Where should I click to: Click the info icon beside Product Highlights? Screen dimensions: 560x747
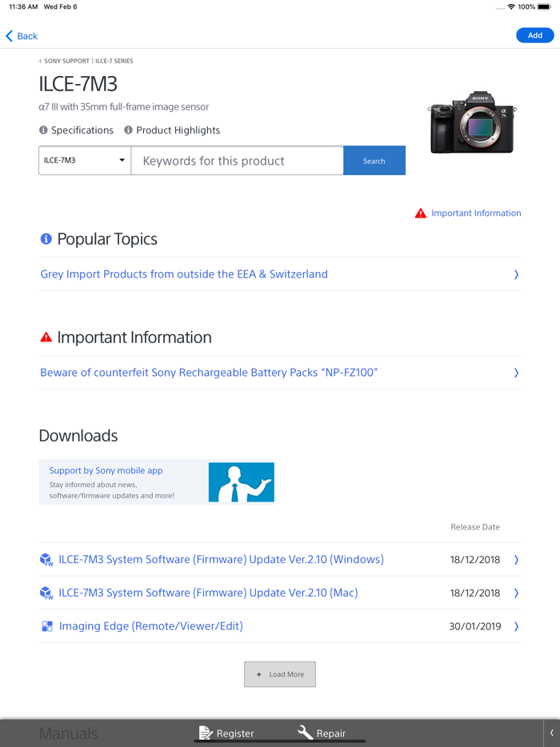point(128,130)
